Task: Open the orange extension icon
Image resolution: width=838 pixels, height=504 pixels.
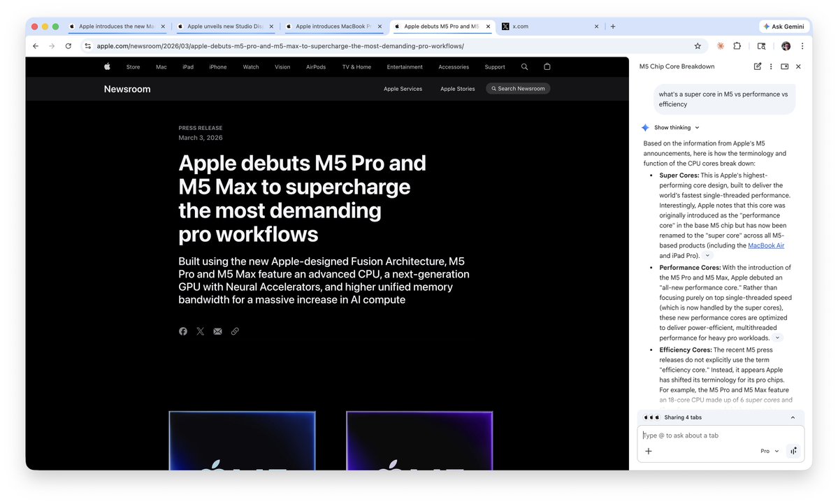Action: [x=721, y=46]
